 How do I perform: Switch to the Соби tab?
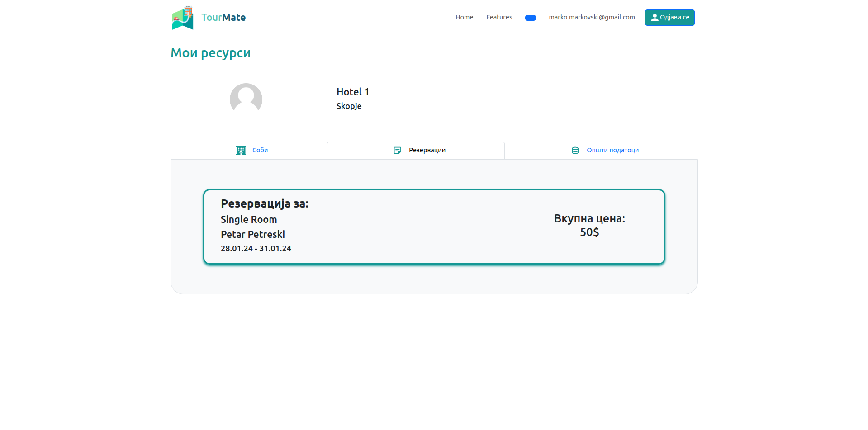[x=260, y=150]
